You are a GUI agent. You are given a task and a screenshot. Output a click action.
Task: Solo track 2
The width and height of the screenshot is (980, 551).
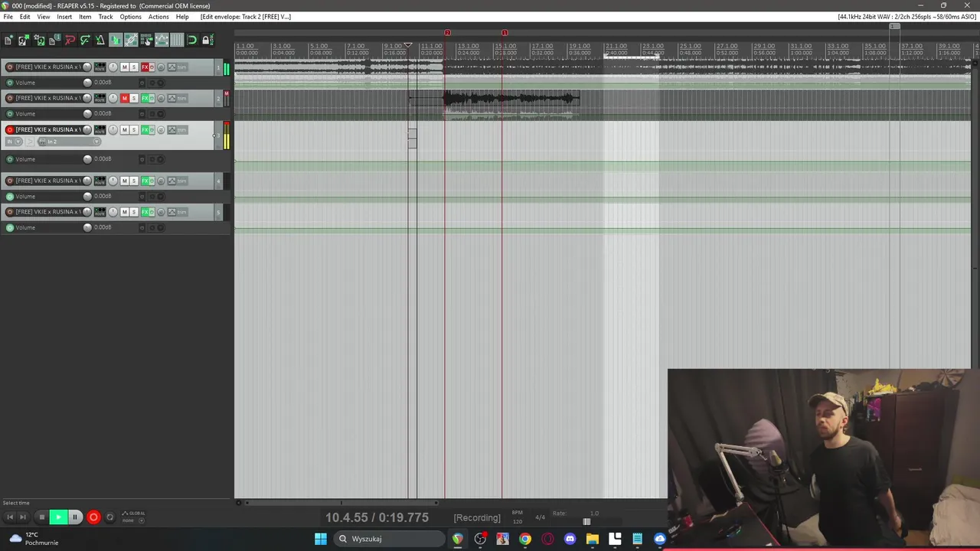[133, 98]
